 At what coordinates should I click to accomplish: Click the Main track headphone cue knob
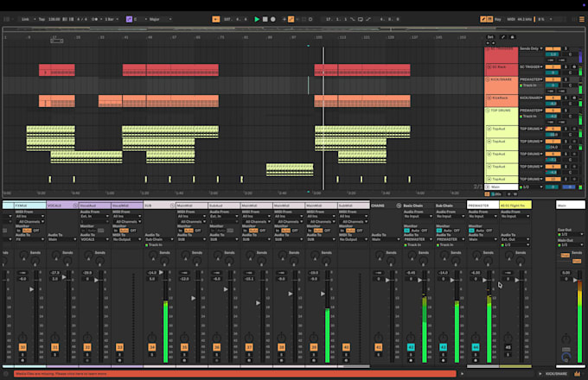(x=566, y=357)
